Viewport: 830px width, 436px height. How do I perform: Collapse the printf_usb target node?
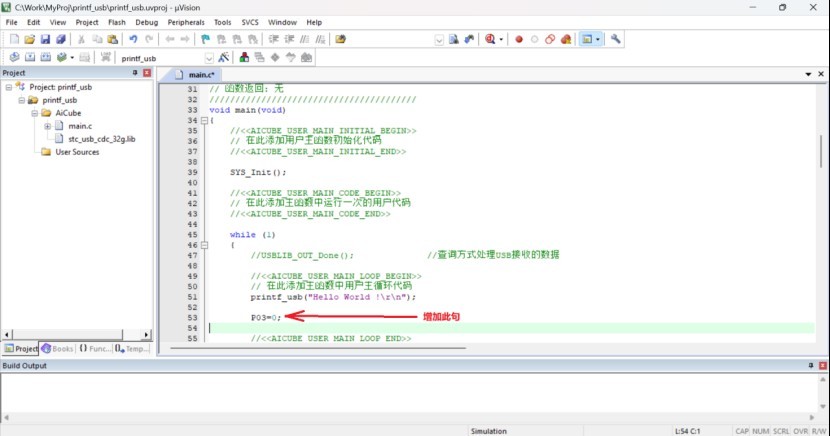click(x=22, y=100)
